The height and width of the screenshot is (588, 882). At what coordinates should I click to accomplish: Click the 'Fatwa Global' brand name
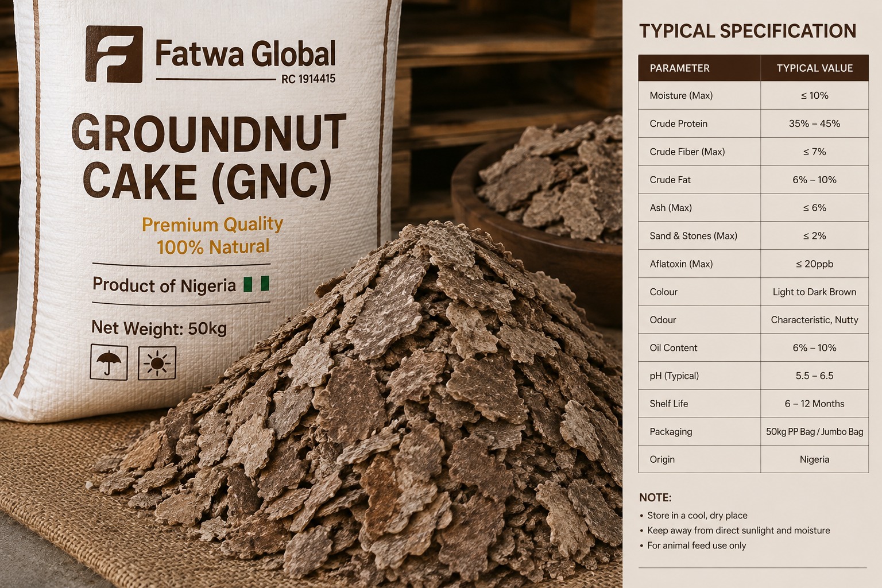coord(245,53)
